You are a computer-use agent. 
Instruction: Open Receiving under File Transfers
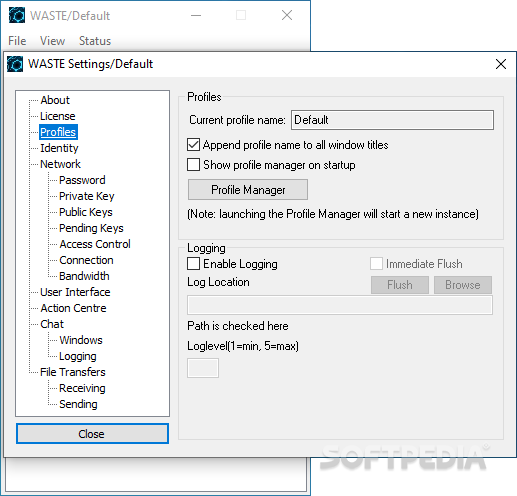point(82,388)
